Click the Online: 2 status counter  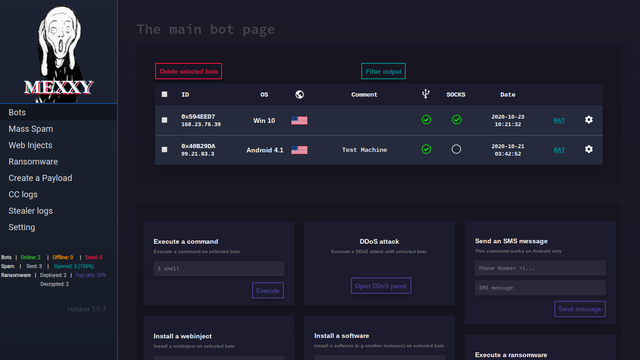click(x=31, y=257)
